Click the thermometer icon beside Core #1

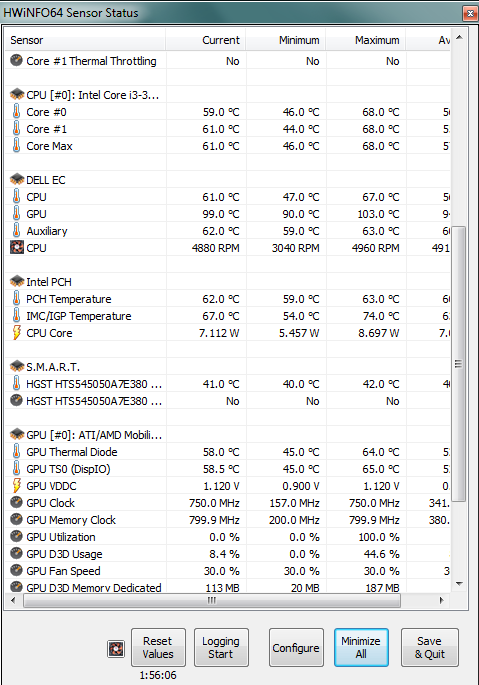tap(16, 128)
